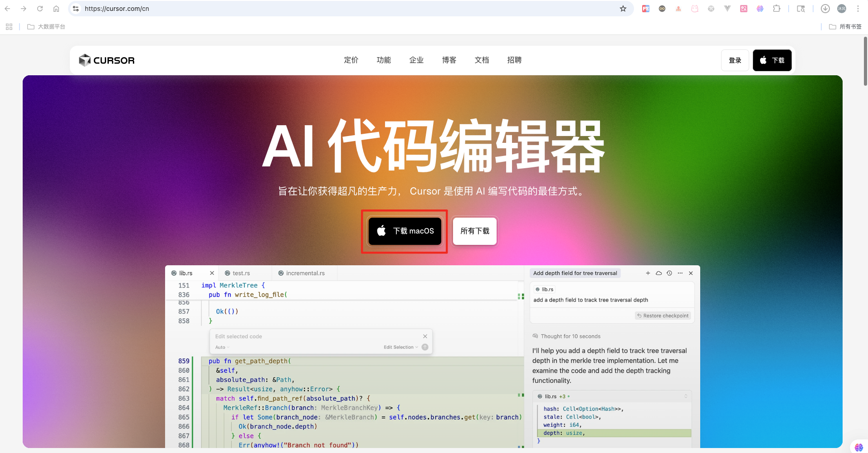Image resolution: width=868 pixels, height=453 pixels.
Task: Open the Edit Selection dropdown
Action: [401, 347]
